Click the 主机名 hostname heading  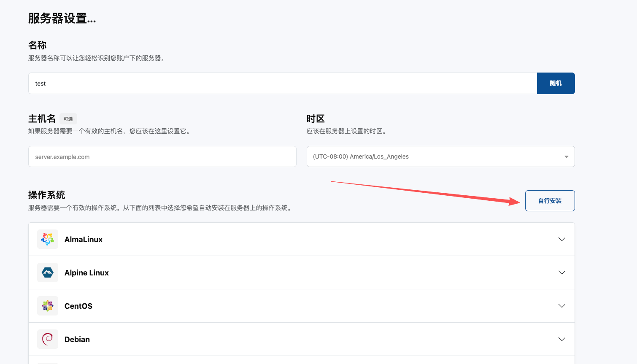(x=42, y=119)
